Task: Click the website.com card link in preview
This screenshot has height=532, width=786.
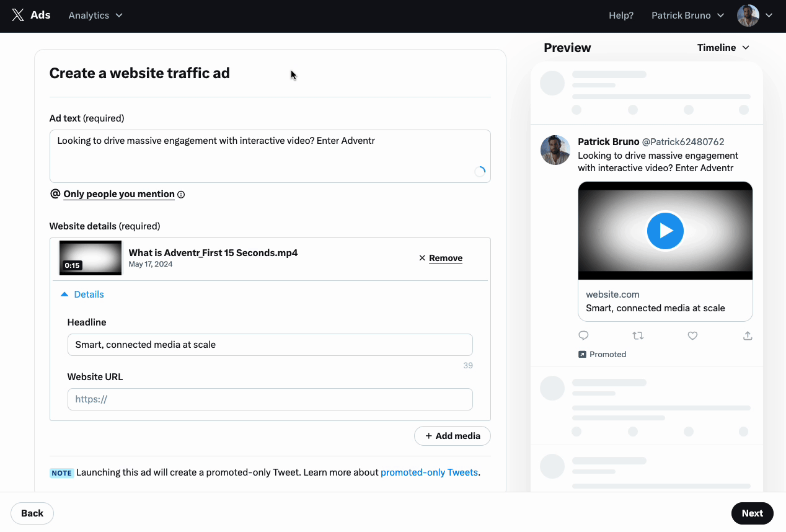Action: 612,295
